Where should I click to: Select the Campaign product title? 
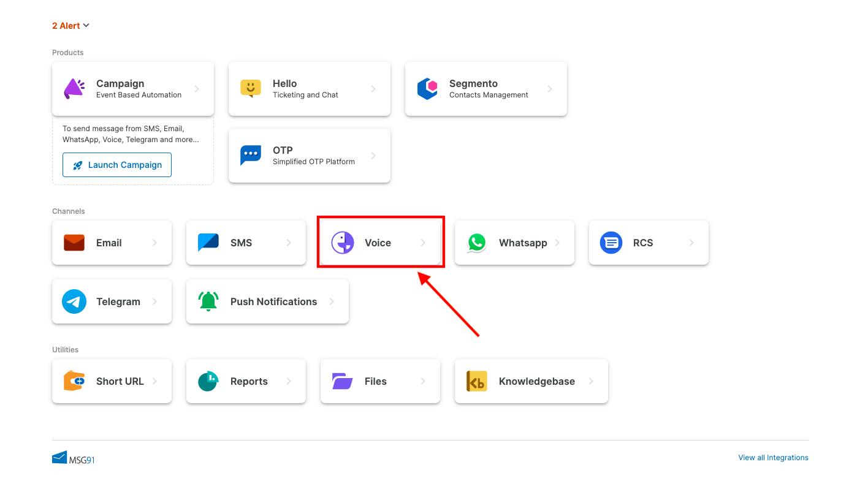point(120,83)
